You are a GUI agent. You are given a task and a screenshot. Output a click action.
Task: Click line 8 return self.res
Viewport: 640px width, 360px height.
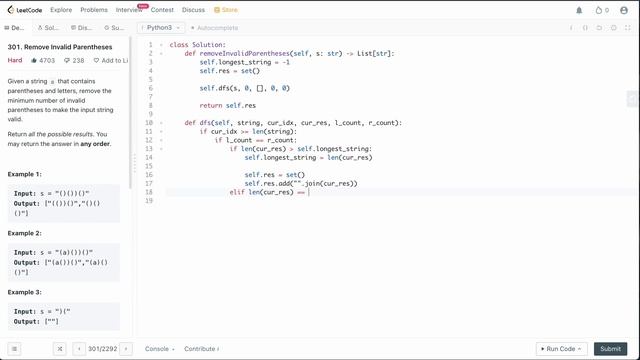pos(227,106)
